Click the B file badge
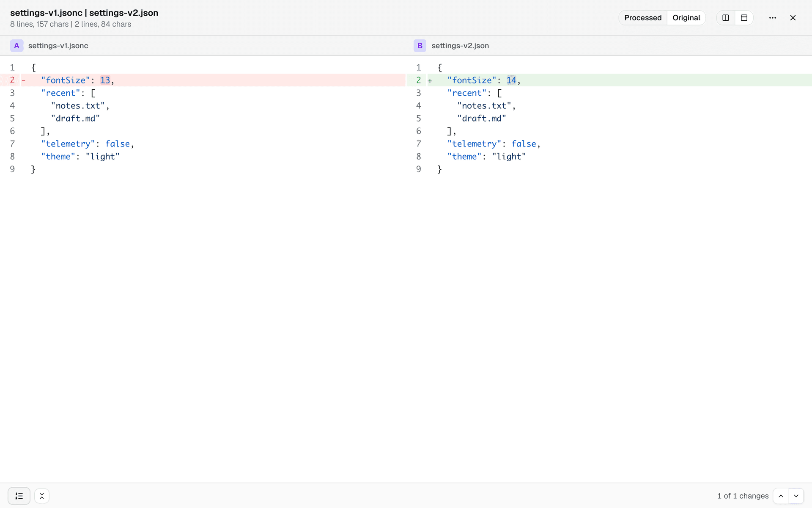Viewport: 812px width, 508px height. click(420, 46)
